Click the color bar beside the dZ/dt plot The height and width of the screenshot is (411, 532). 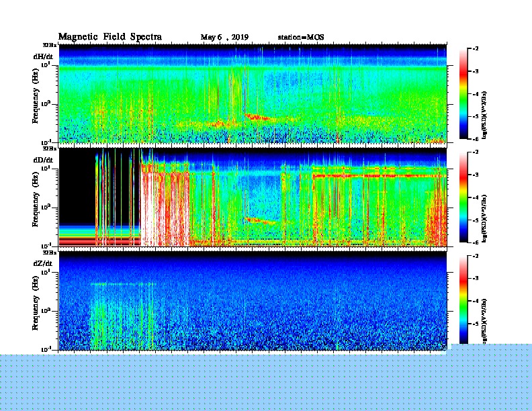(463, 300)
